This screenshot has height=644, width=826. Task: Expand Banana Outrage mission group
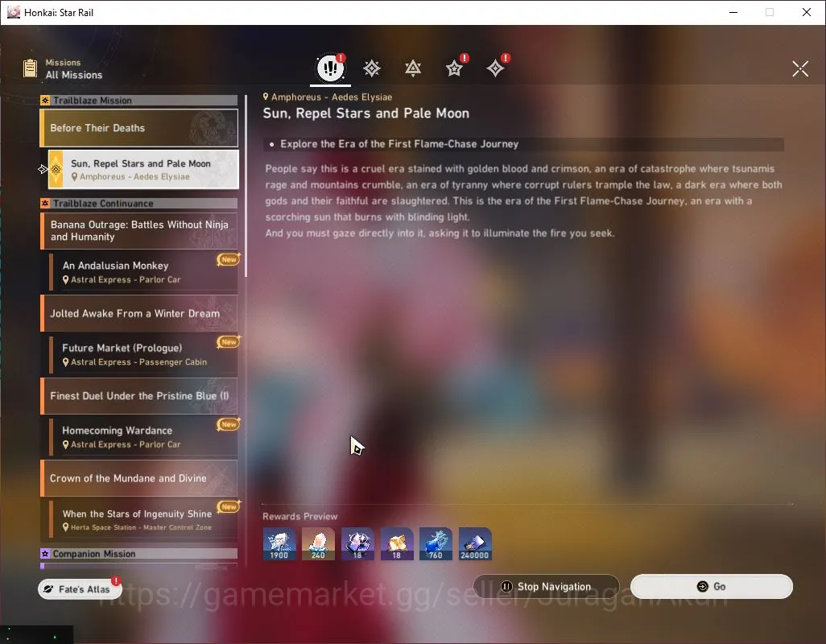coord(139,231)
